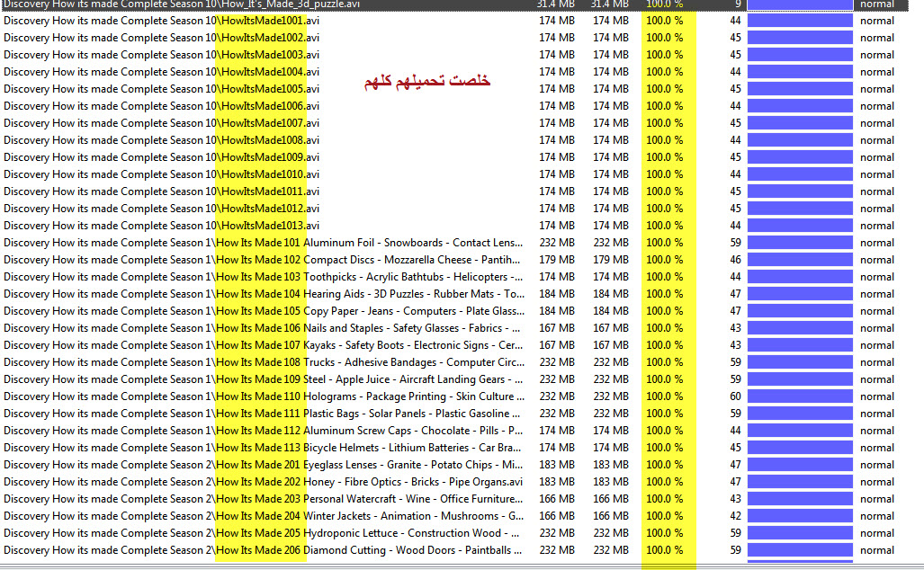Click on the HowItsMade1009.avi file name
924x570 pixels.
pyautogui.click(x=161, y=157)
